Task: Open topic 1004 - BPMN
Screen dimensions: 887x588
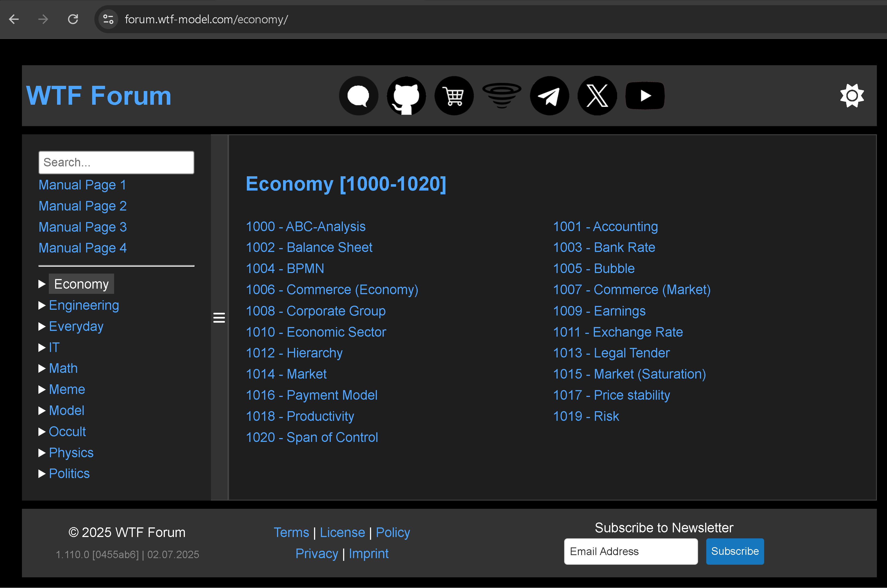Action: click(x=285, y=268)
